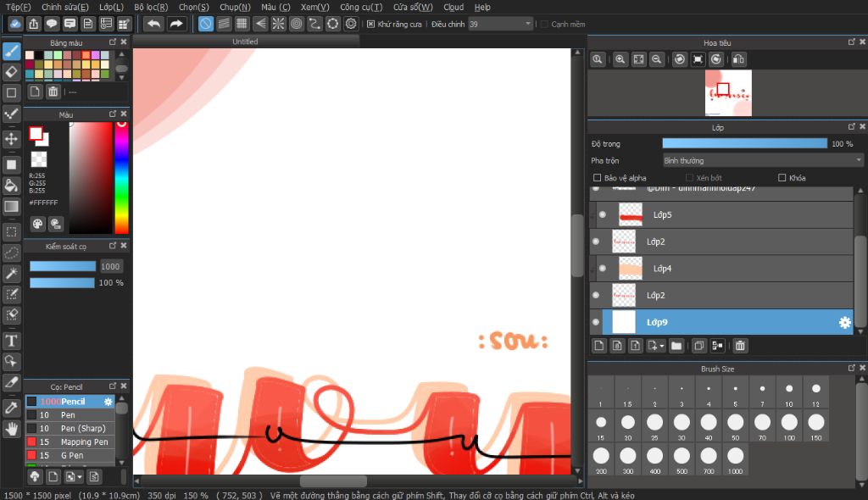The image size is (868, 500).
Task: Select the Eraser tool
Action: 12,72
